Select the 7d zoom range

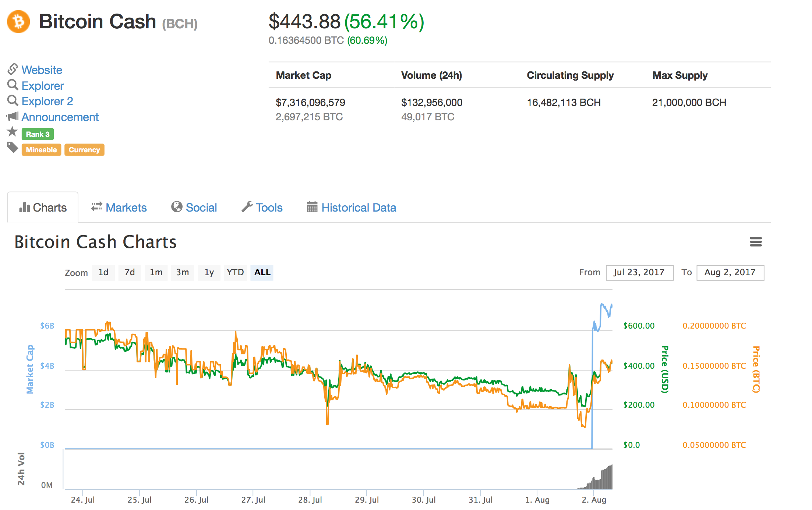(x=130, y=273)
